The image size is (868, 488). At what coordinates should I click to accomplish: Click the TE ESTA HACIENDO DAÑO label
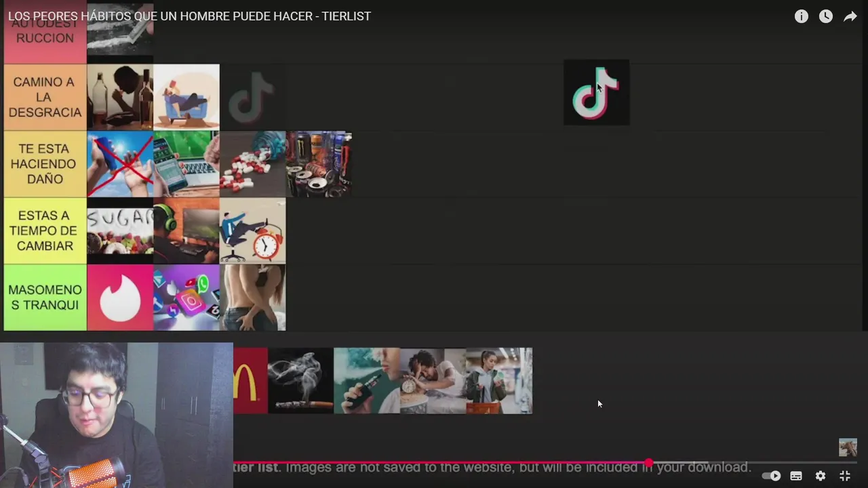pyautogui.click(x=45, y=164)
